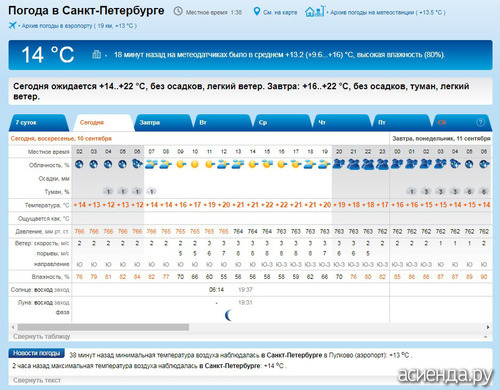Click the collapse arrow right of Свернуть таблицу
The image size is (500, 390).
[485, 337]
